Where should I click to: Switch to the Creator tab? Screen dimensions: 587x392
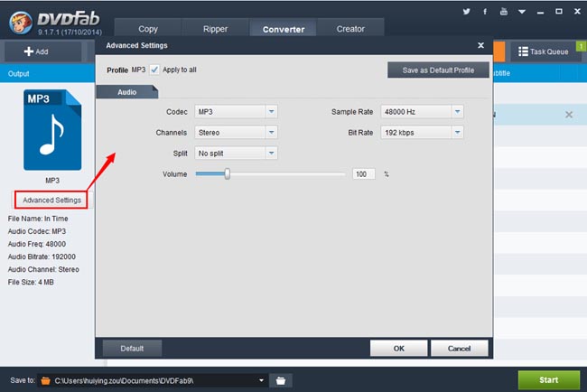(350, 29)
